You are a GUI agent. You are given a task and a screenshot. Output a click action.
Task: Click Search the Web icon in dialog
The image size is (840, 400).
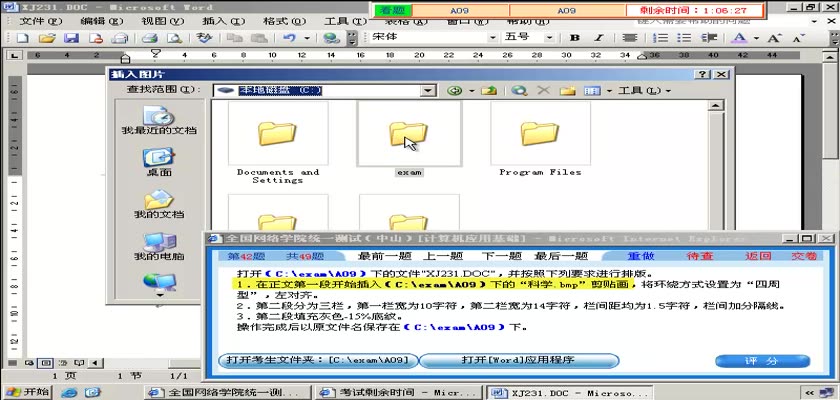click(x=518, y=90)
